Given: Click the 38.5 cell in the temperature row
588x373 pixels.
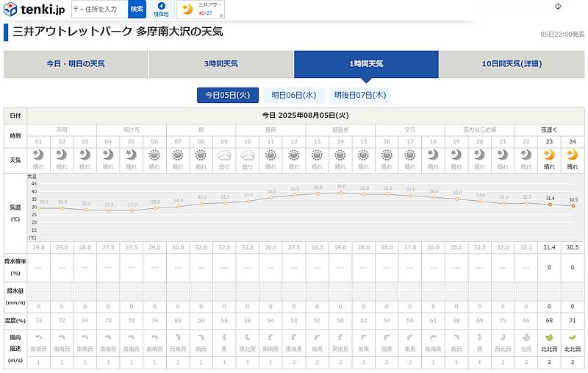Looking at the screenshot, I should tap(318, 248).
